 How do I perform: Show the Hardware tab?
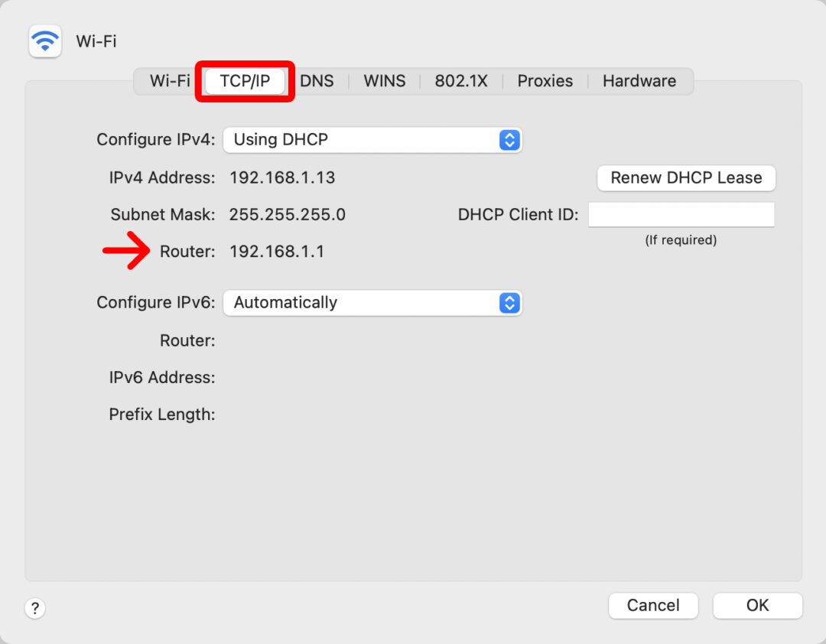(639, 81)
